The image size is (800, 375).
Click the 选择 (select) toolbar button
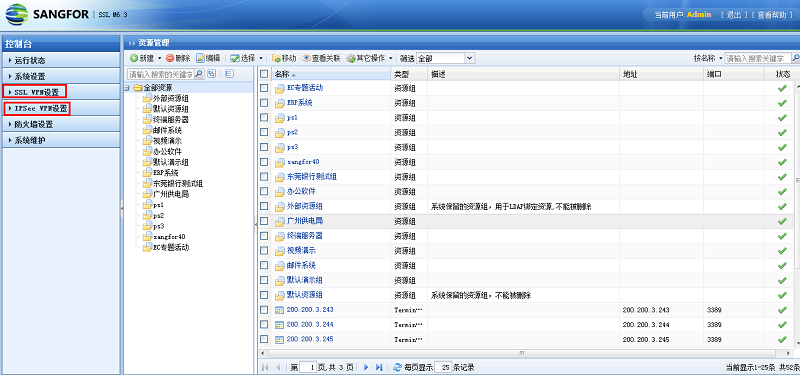[243, 58]
